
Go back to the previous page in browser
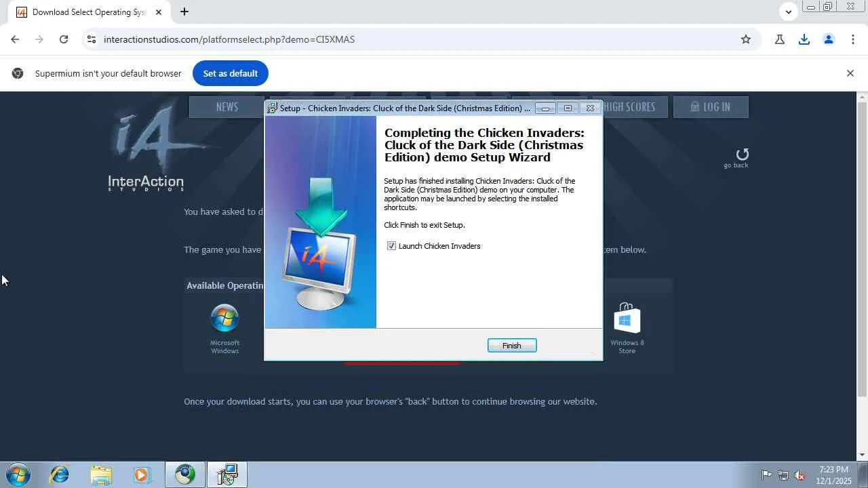(15, 39)
